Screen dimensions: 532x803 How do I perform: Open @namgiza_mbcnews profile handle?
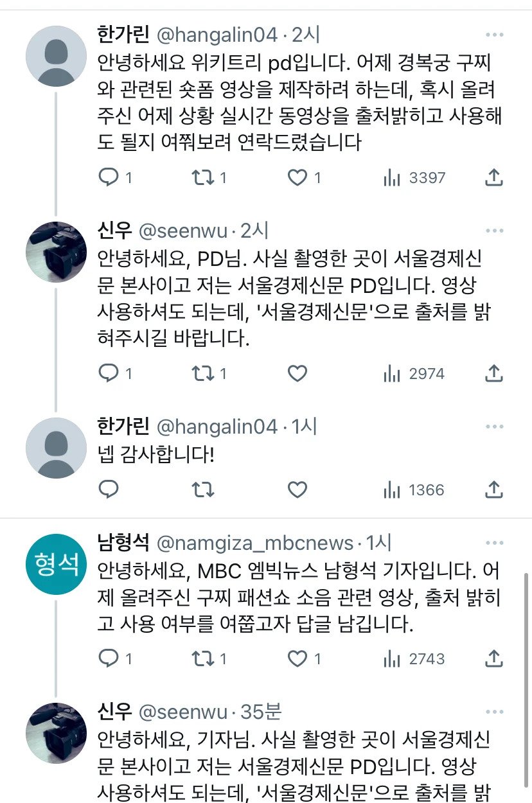pos(255,543)
